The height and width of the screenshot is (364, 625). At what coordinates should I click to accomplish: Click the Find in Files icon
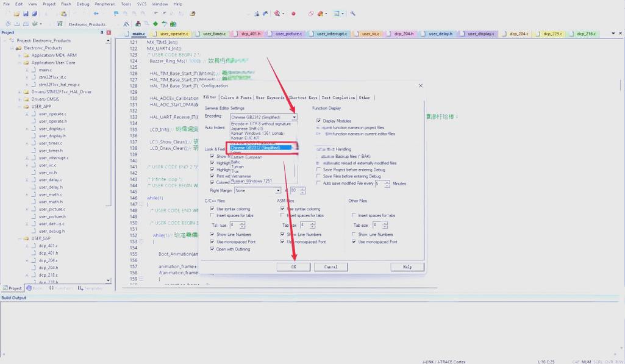(193, 13)
